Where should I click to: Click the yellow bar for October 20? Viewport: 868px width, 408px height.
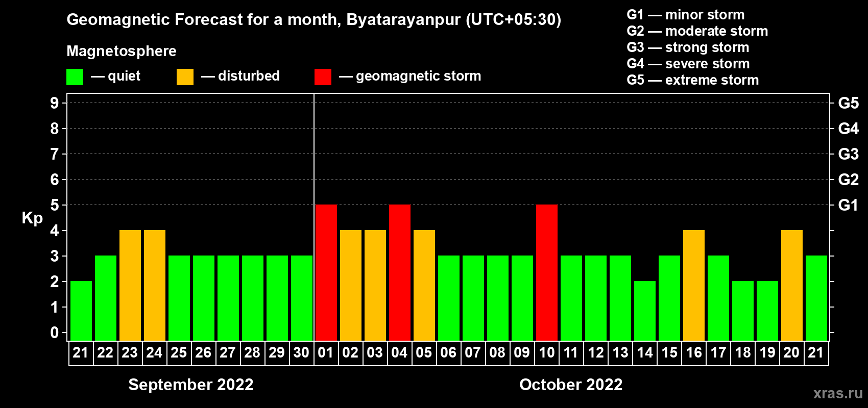(x=792, y=285)
